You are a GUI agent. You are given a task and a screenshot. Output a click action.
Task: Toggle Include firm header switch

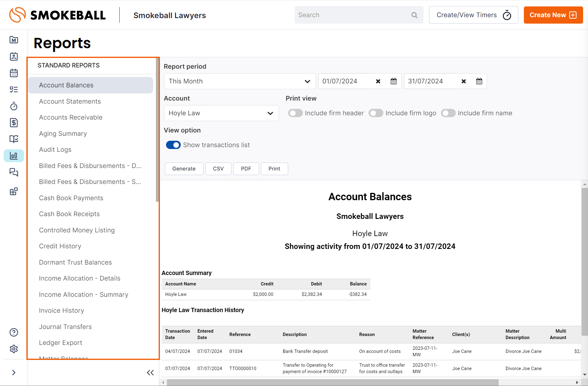click(x=295, y=113)
